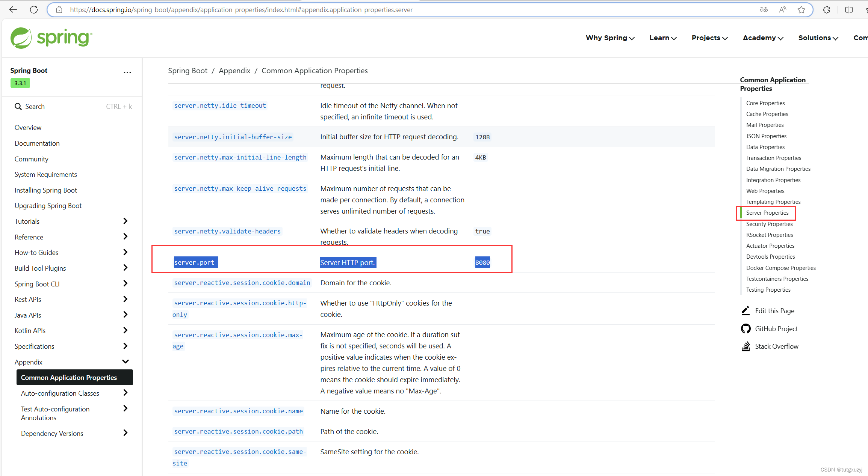Open System Requirements in sidebar
868x476 pixels.
(x=46, y=175)
